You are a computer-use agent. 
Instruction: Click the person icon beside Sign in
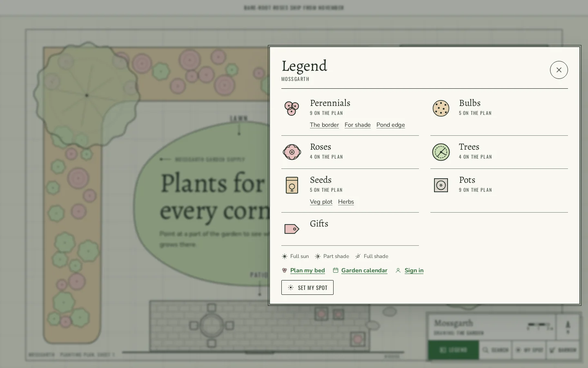point(398,270)
